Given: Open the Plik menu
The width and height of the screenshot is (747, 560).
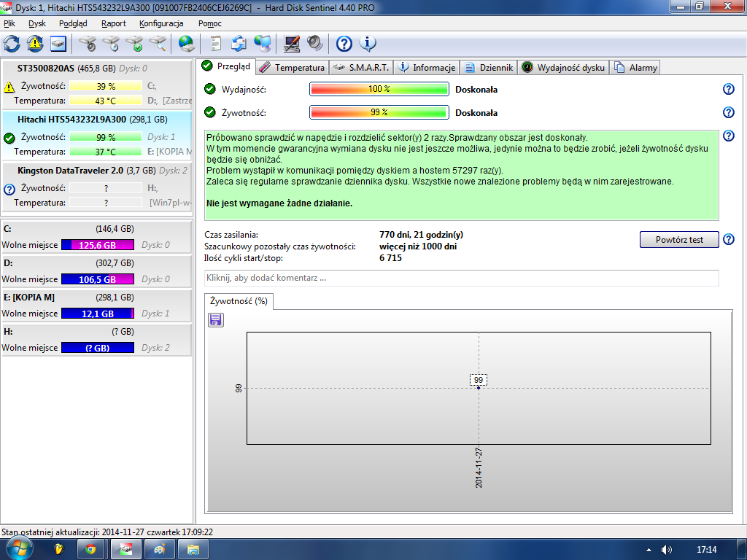Looking at the screenshot, I should (x=9, y=23).
